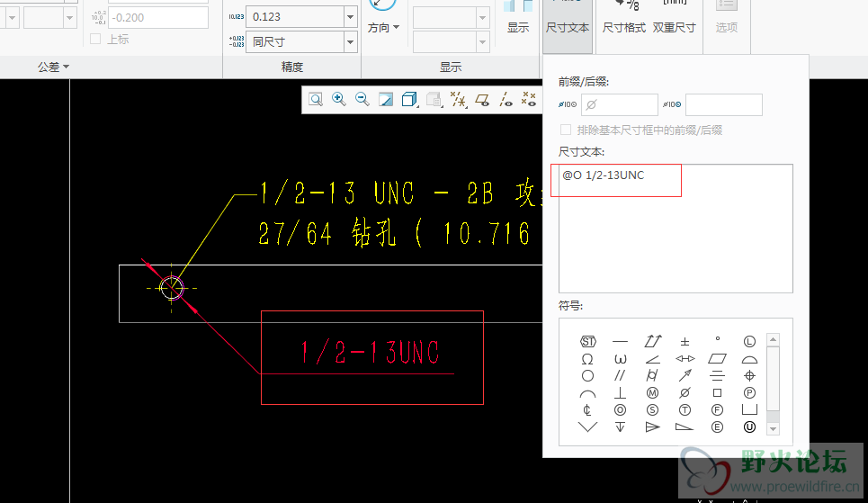The height and width of the screenshot is (503, 868).
Task: Click the suffix input field
Action: pyautogui.click(x=723, y=104)
